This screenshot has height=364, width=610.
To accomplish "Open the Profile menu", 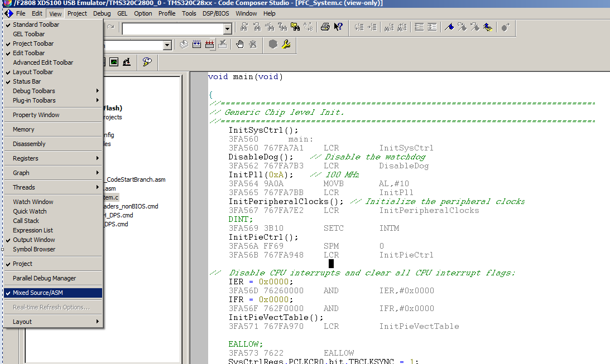I will click(167, 13).
